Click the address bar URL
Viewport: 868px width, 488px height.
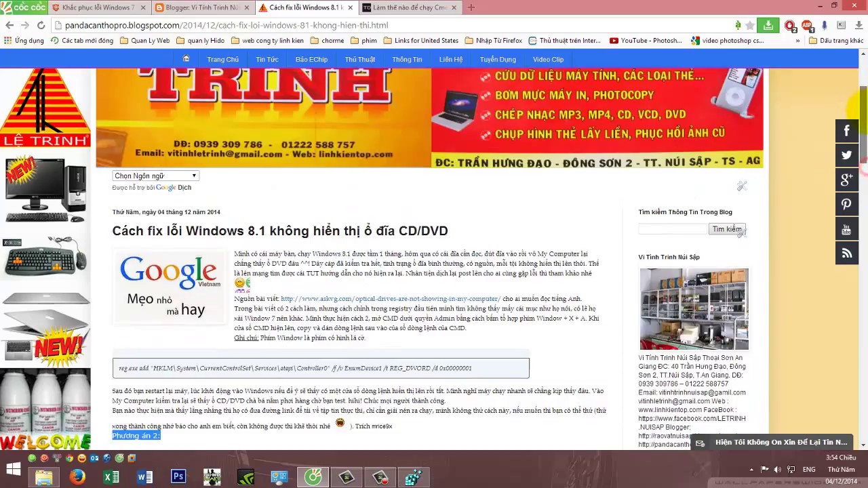click(227, 25)
